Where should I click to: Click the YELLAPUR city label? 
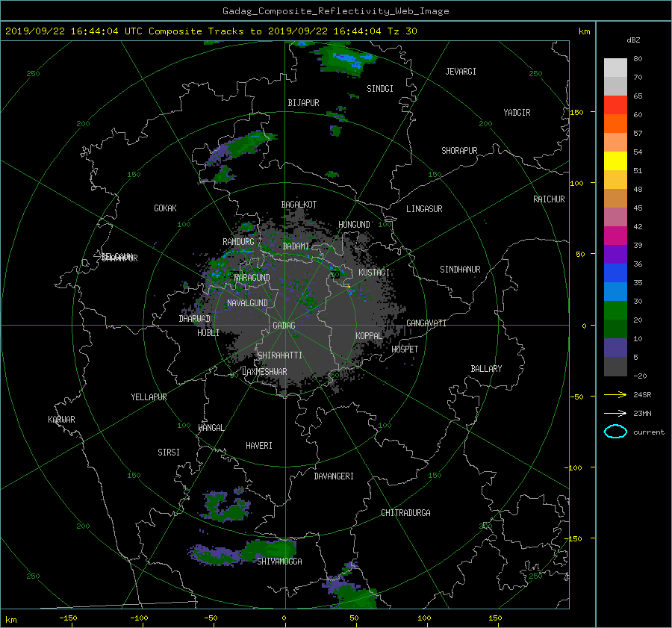[x=149, y=397]
